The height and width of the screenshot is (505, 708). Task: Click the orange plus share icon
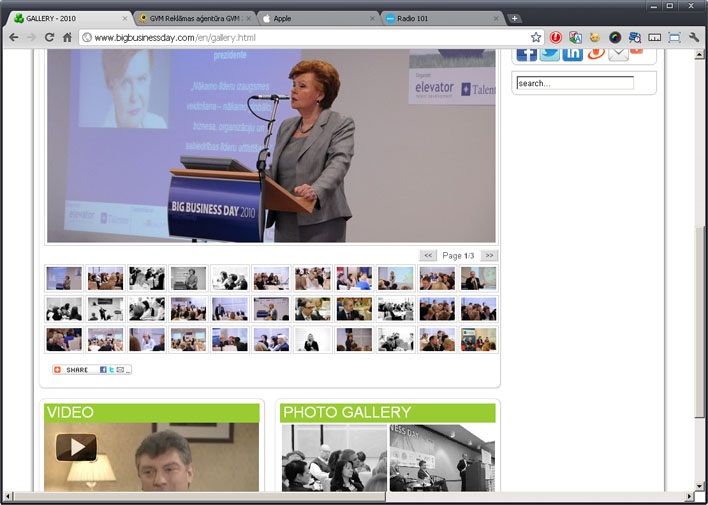[637, 51]
